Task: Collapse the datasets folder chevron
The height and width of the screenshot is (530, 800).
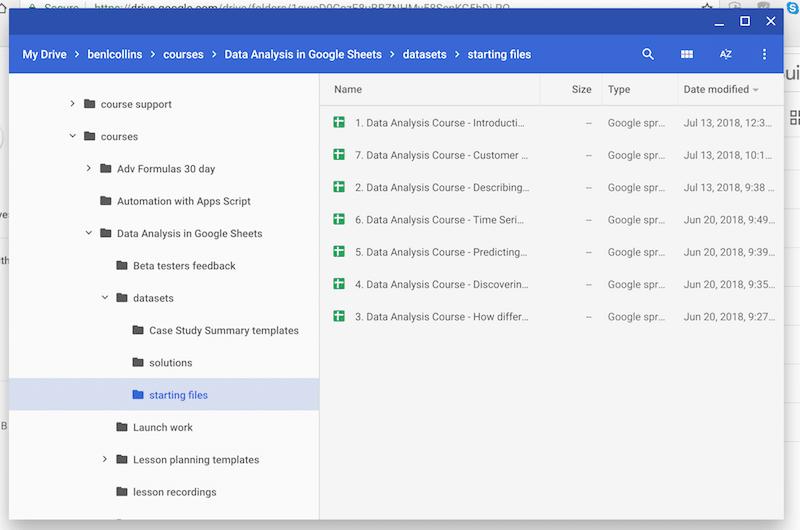Action: [x=105, y=297]
